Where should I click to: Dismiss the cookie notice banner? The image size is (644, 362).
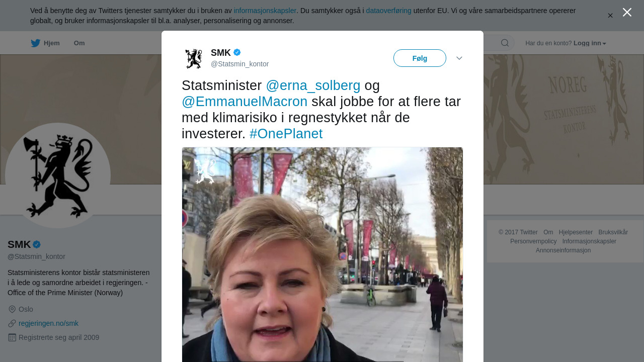tap(610, 16)
